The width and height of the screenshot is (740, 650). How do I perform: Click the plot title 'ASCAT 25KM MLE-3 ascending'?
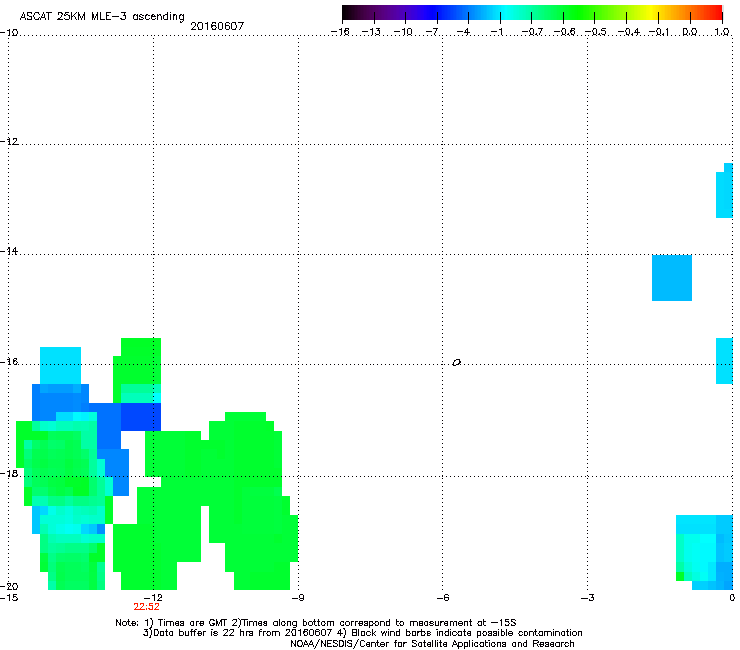click(x=102, y=16)
